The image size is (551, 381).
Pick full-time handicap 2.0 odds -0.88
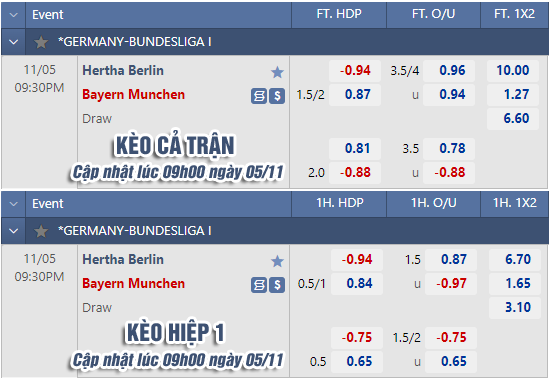(355, 173)
